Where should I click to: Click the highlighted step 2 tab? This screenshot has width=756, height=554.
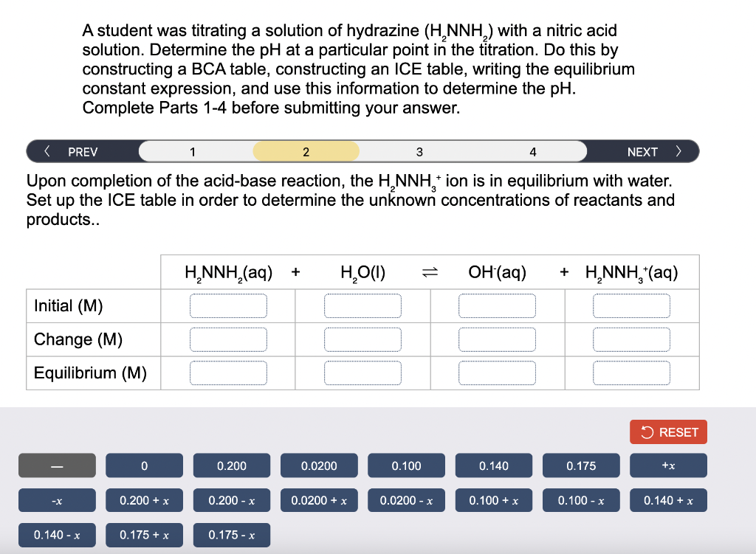pyautogui.click(x=306, y=151)
